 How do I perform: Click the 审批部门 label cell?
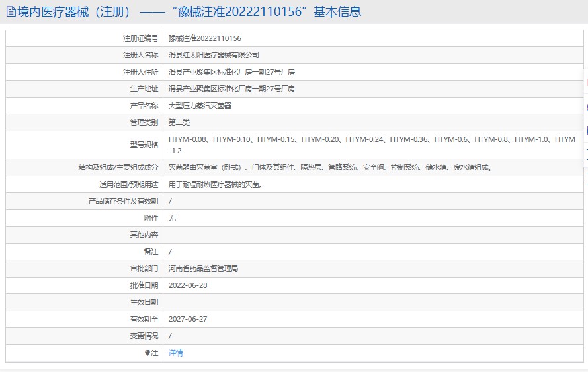pyautogui.click(x=85, y=269)
